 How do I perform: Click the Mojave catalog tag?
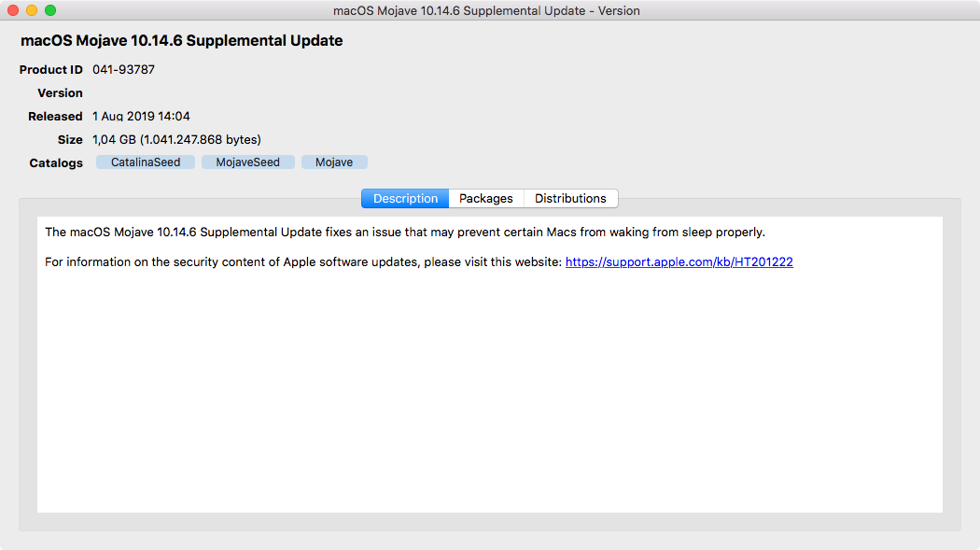click(334, 162)
